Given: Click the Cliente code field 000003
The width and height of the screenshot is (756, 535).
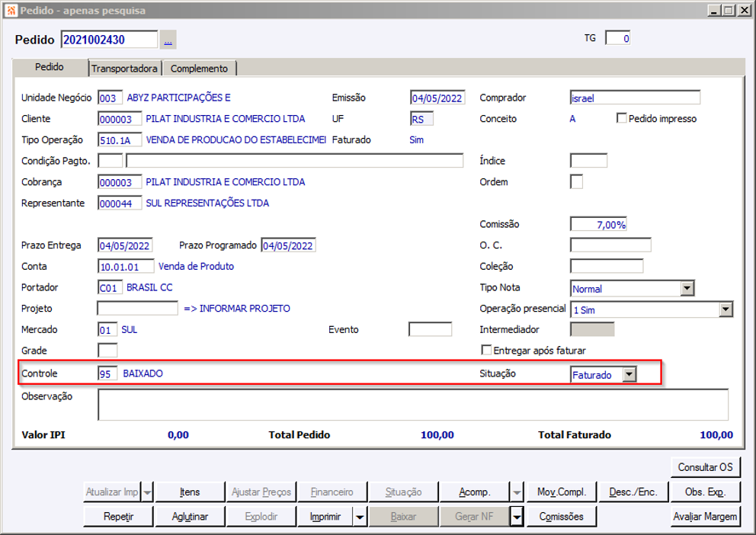Looking at the screenshot, I should pyautogui.click(x=120, y=119).
